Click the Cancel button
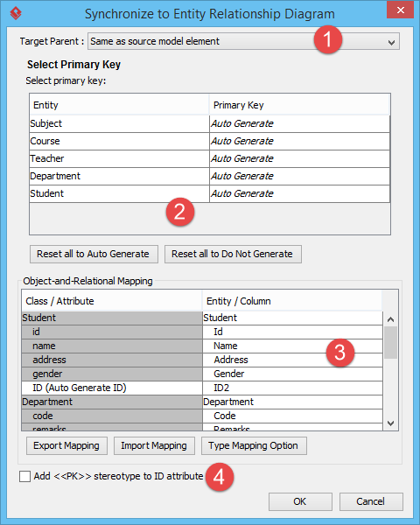 tap(371, 501)
